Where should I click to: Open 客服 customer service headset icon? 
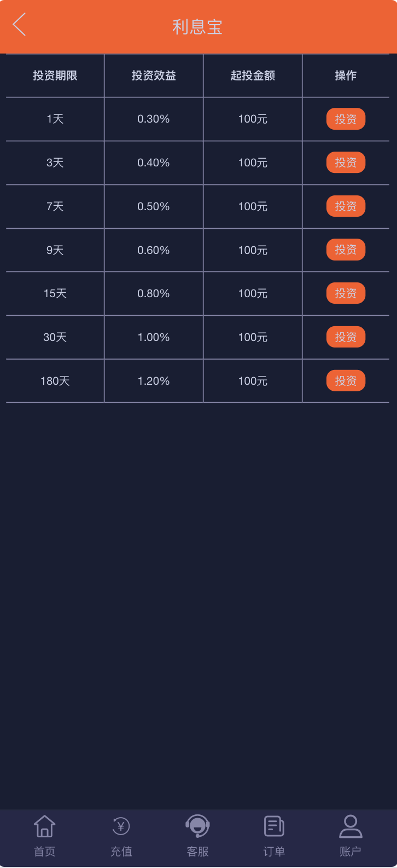[x=197, y=826]
